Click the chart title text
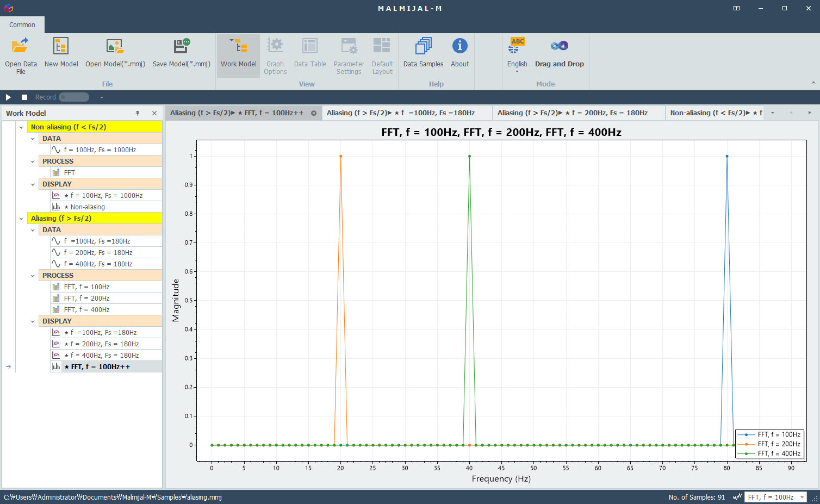820x504 pixels. 501,132
